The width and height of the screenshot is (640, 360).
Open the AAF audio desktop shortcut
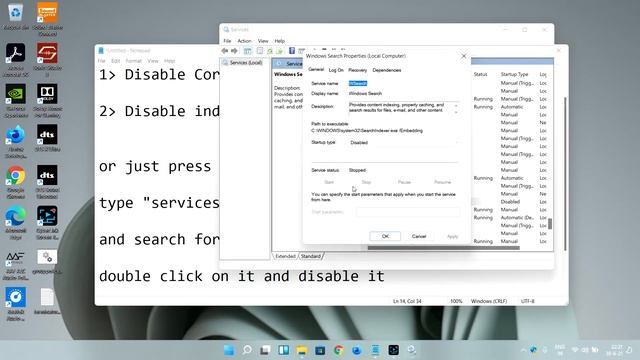point(16,264)
